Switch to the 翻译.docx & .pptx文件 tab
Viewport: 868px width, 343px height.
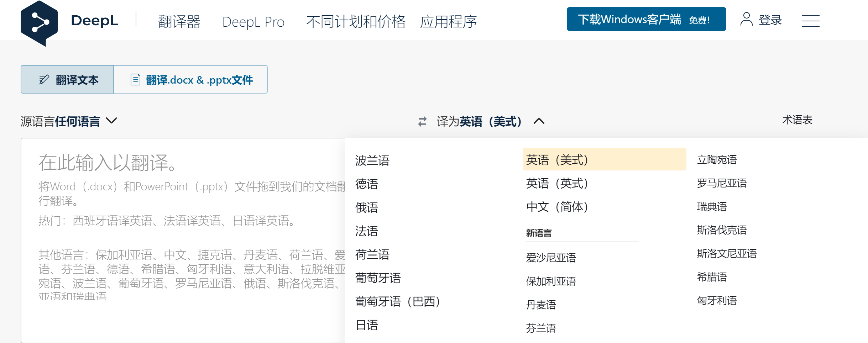coord(198,80)
